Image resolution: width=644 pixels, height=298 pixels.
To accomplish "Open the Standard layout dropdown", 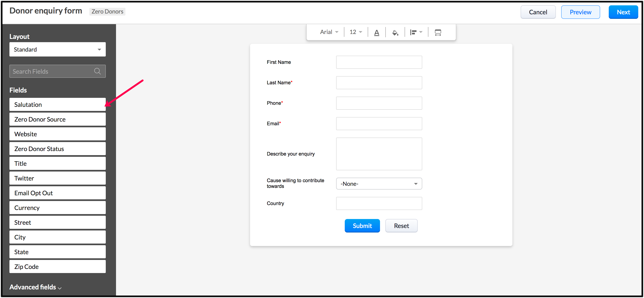I will [58, 49].
